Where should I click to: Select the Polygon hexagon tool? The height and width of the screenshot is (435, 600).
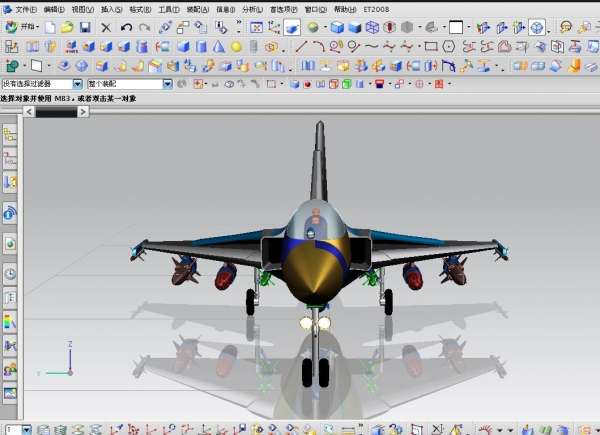point(448,47)
